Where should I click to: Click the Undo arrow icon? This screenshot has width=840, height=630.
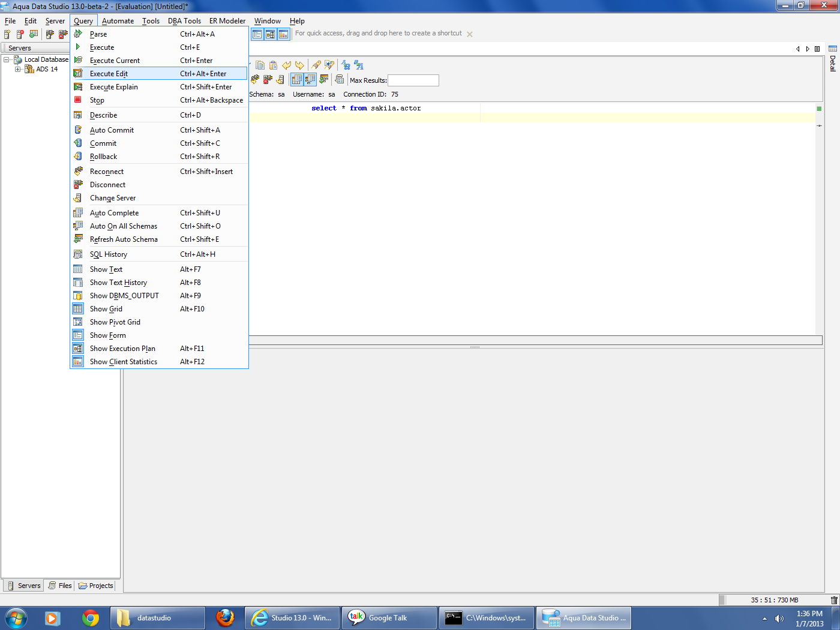pyautogui.click(x=286, y=65)
